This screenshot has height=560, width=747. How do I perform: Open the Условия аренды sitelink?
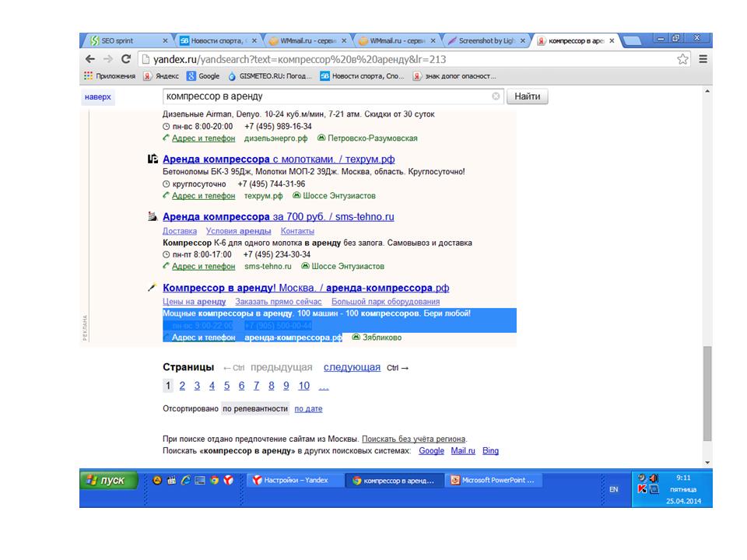[238, 231]
